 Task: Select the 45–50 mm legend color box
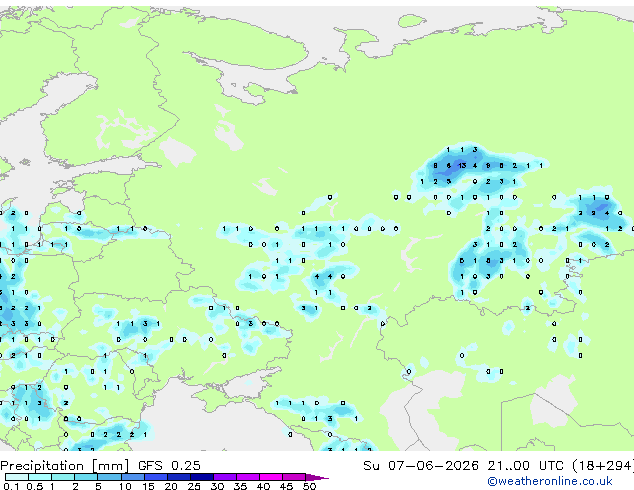pos(294,477)
